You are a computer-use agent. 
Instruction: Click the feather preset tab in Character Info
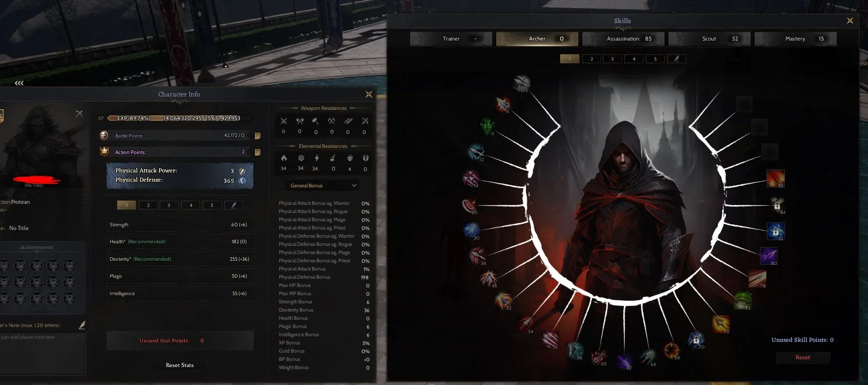pyautogui.click(x=234, y=205)
